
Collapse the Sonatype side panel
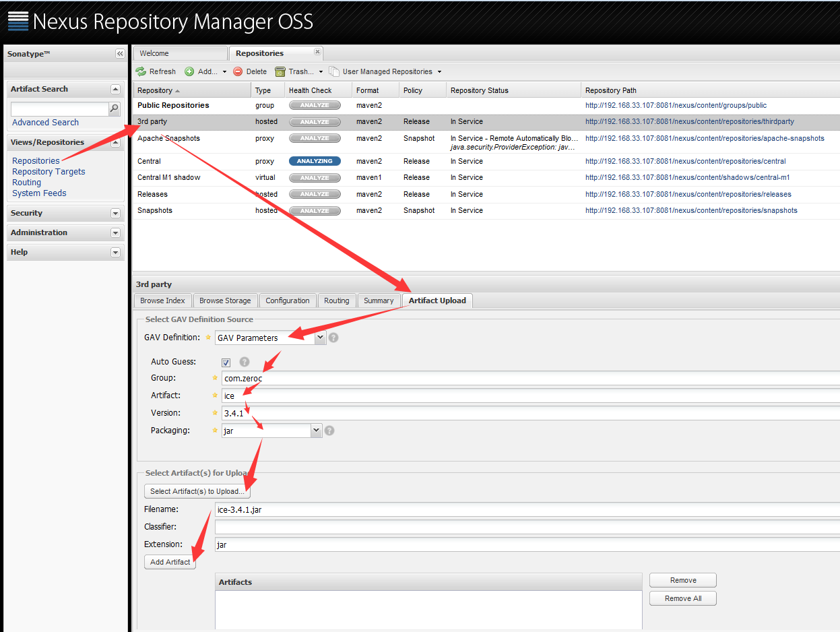click(x=120, y=53)
